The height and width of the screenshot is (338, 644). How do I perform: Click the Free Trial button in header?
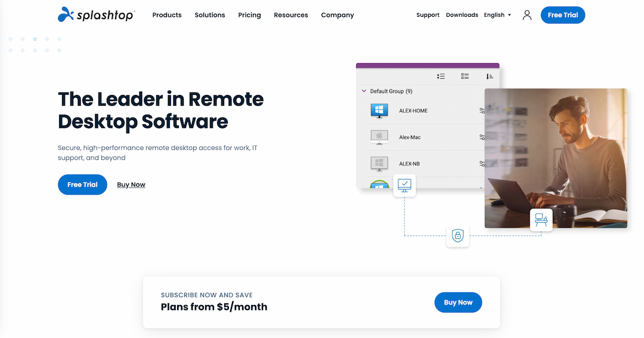(x=563, y=15)
